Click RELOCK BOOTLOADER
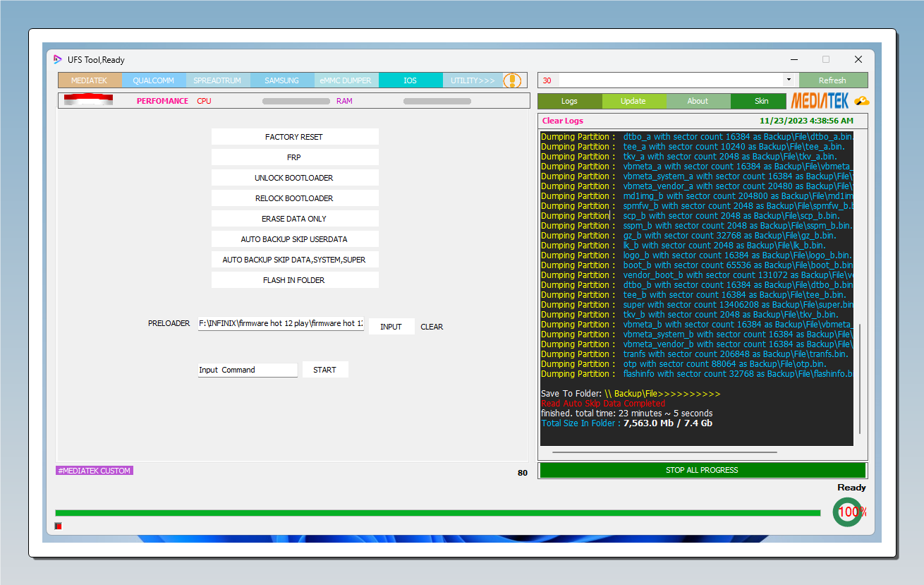This screenshot has width=924, height=585. (295, 198)
